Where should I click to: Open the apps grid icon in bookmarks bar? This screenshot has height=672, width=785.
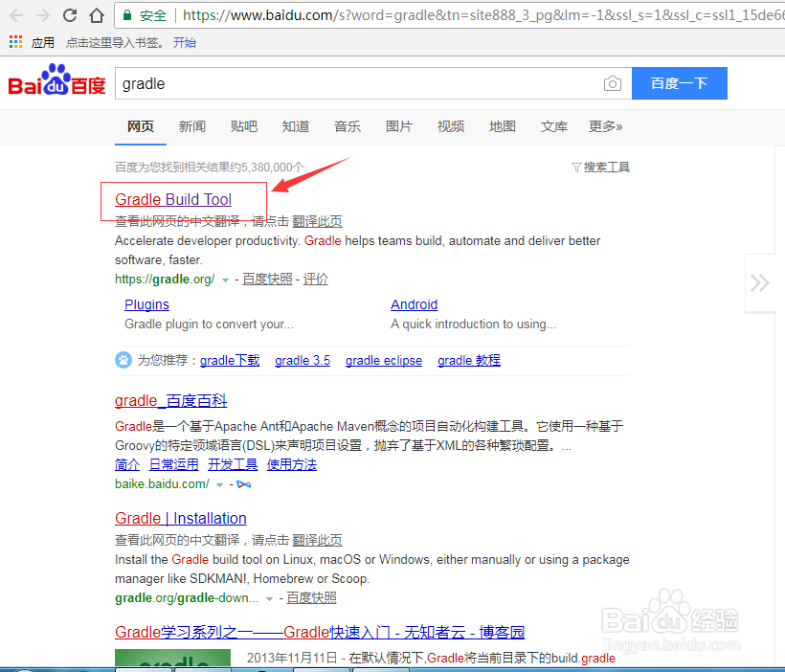coord(15,42)
